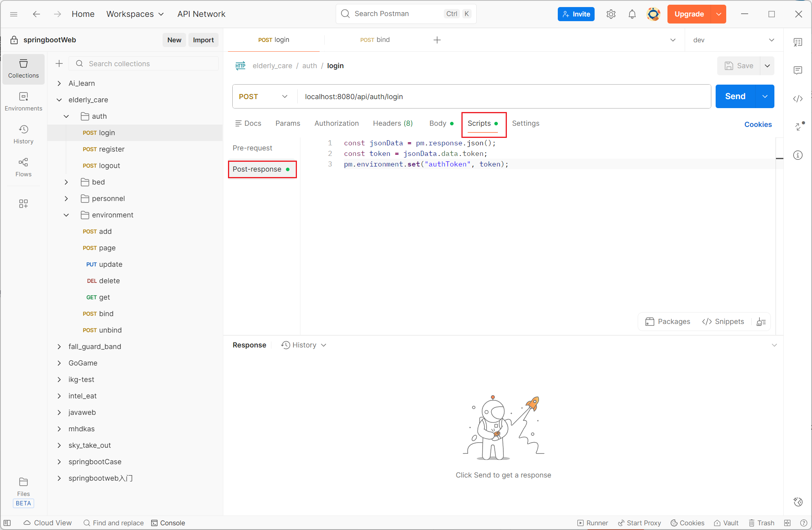Expand the bed folder
Screen dimensions: 812x530
pyautogui.click(x=66, y=182)
